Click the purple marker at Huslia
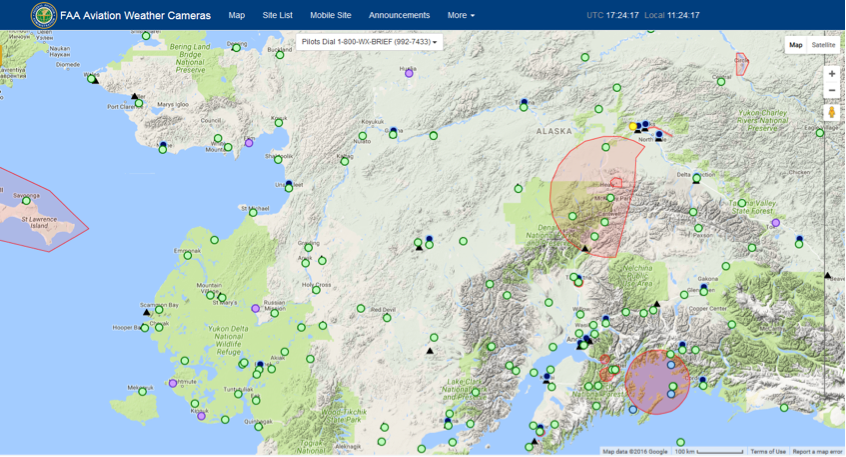The width and height of the screenshot is (846, 457). [409, 73]
